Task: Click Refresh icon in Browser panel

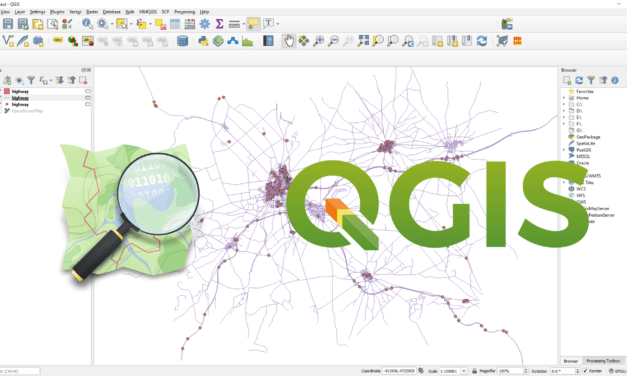Action: coord(579,80)
